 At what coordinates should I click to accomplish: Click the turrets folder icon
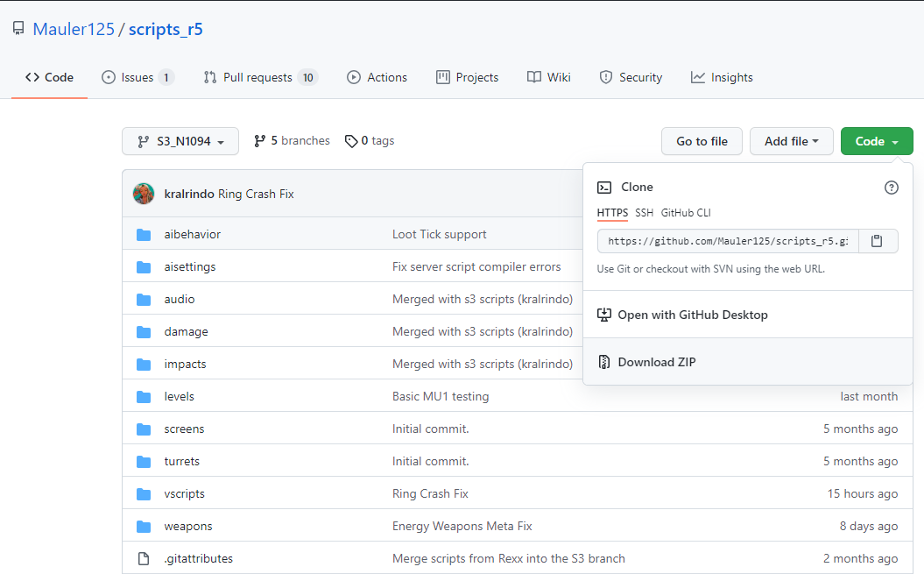coord(144,462)
